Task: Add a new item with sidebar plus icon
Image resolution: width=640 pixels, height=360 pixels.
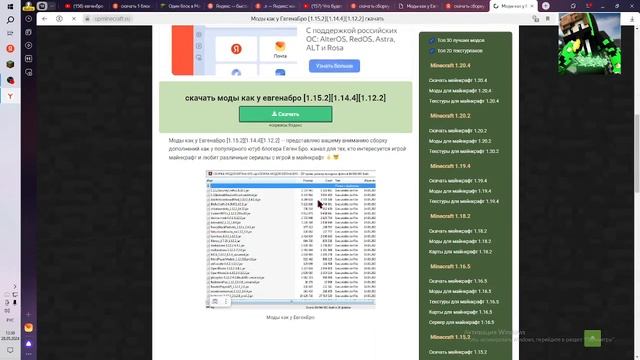Action: pyautogui.click(x=29, y=315)
